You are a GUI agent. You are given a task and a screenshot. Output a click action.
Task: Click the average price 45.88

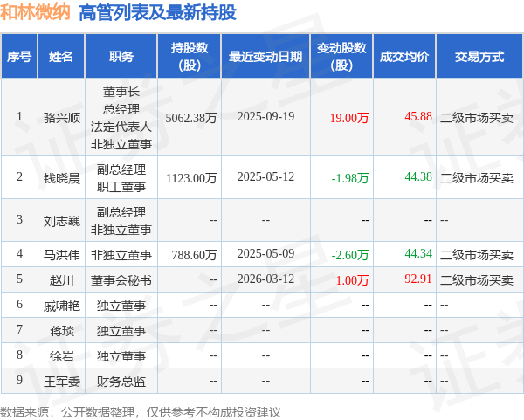pyautogui.click(x=418, y=117)
